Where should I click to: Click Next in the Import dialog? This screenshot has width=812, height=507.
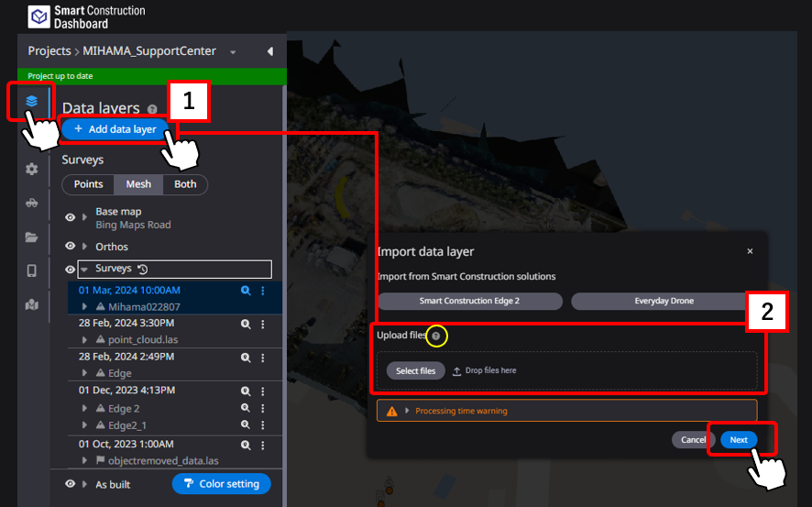tap(739, 440)
